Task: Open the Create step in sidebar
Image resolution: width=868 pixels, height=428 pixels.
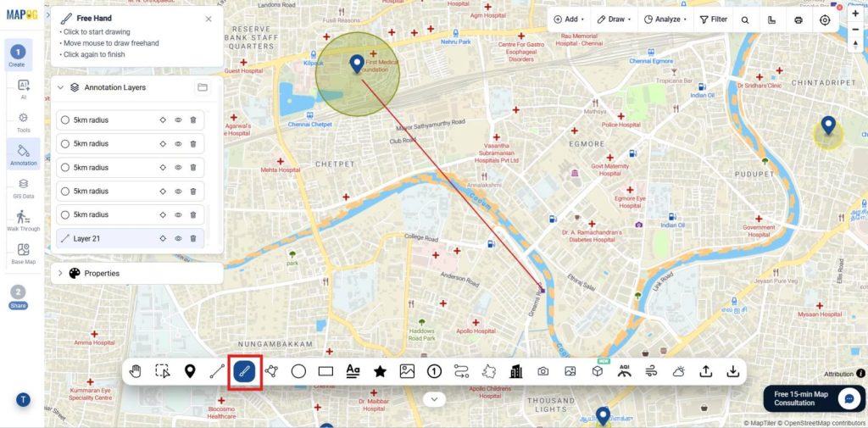Action: point(18,55)
